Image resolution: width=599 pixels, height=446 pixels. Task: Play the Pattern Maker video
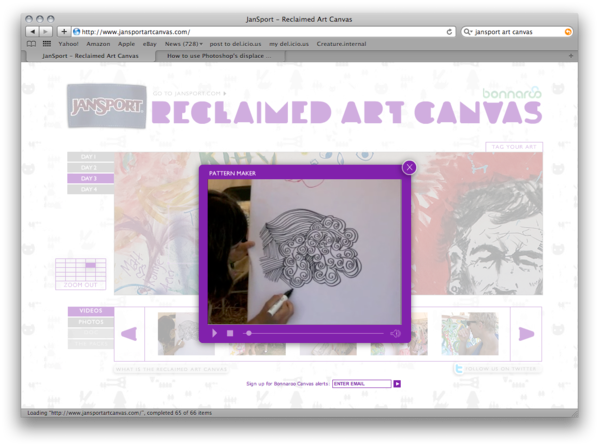(214, 333)
